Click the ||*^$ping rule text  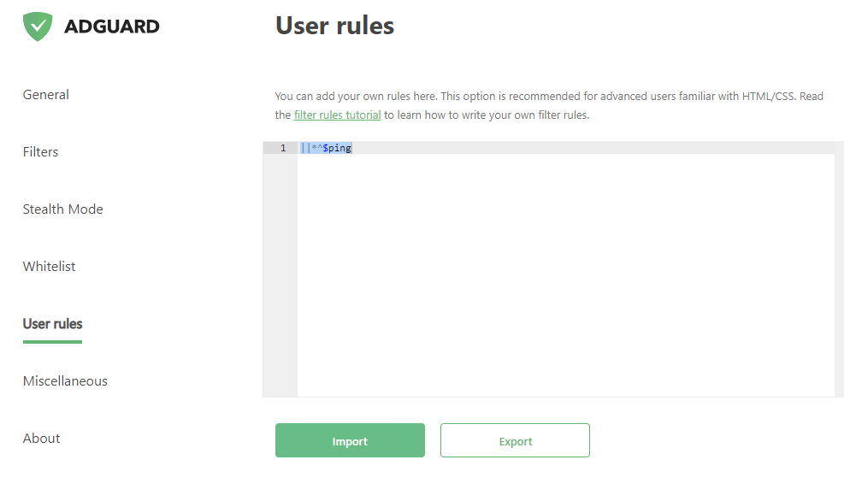click(326, 148)
